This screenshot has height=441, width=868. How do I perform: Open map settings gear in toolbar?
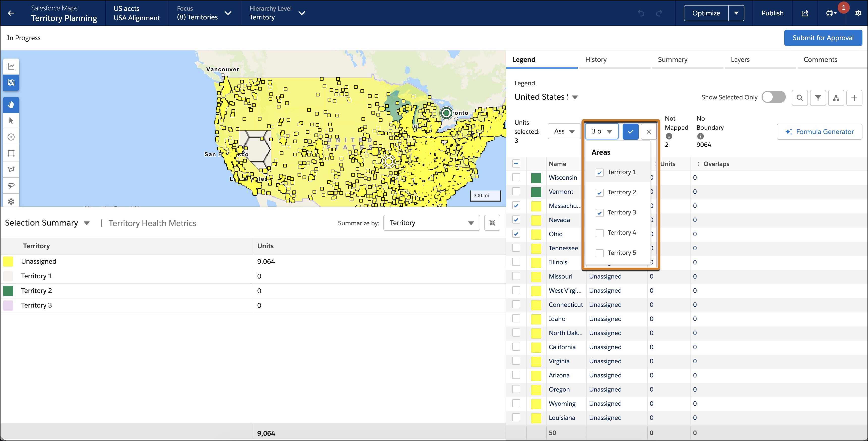coord(11,201)
